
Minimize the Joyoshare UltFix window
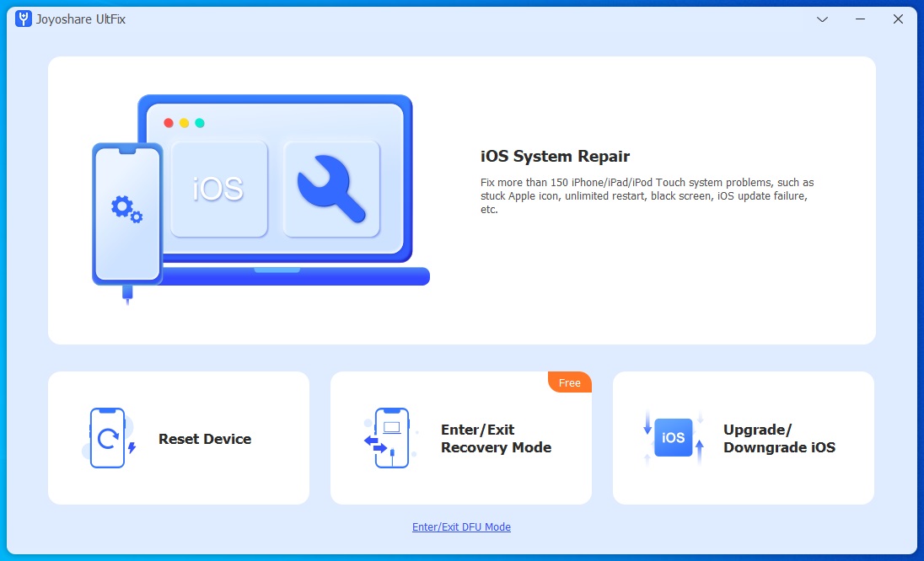pos(860,19)
